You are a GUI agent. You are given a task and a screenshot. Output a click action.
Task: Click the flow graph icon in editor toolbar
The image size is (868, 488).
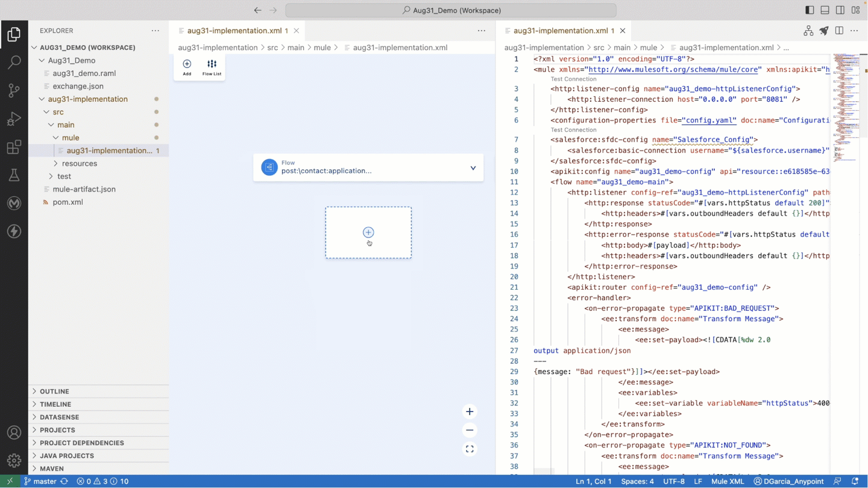pos(808,31)
